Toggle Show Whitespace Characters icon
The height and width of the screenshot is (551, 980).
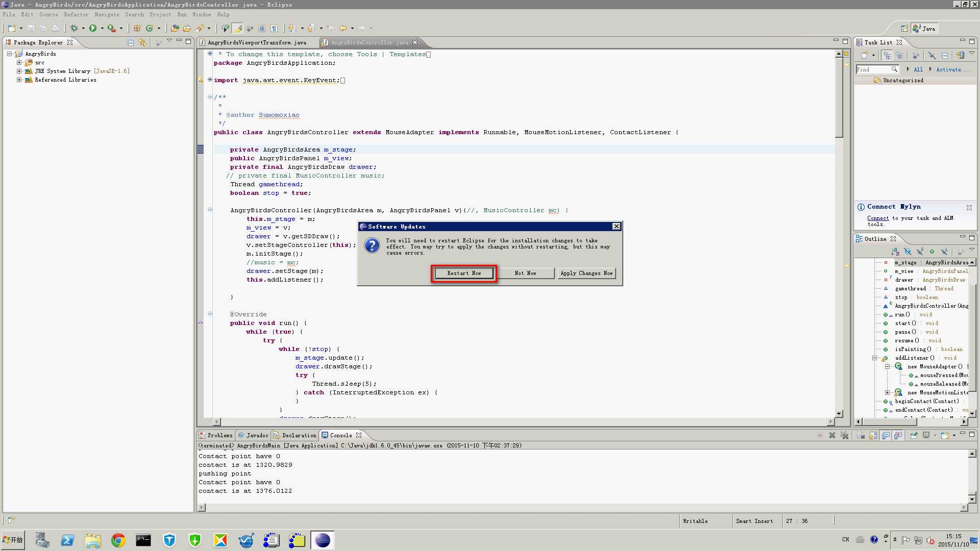coord(274,28)
